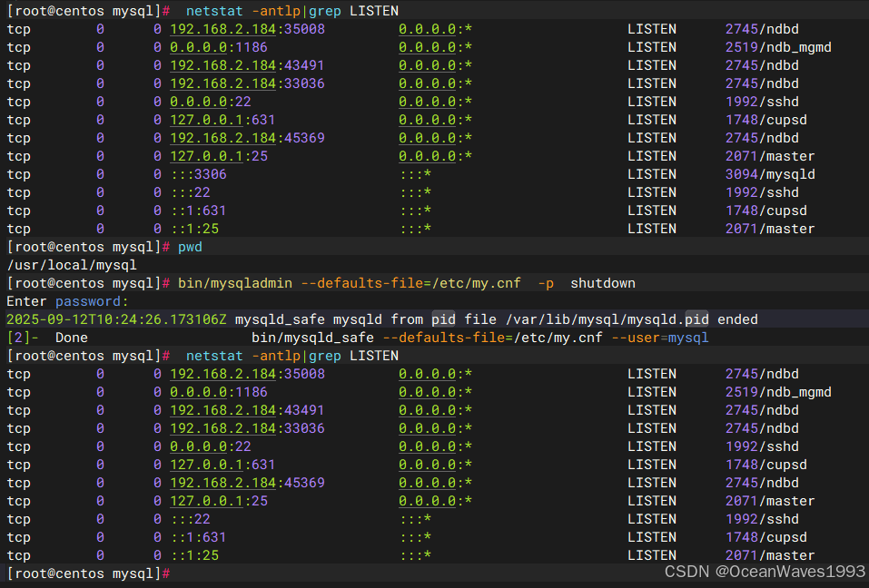The width and height of the screenshot is (869, 588).
Task: Select the /usr/local/mysql output line
Action: (72, 265)
